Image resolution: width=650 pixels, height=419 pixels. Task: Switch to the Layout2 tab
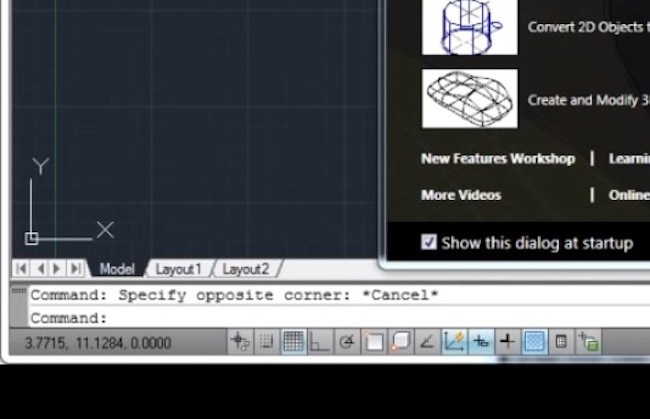(245, 269)
